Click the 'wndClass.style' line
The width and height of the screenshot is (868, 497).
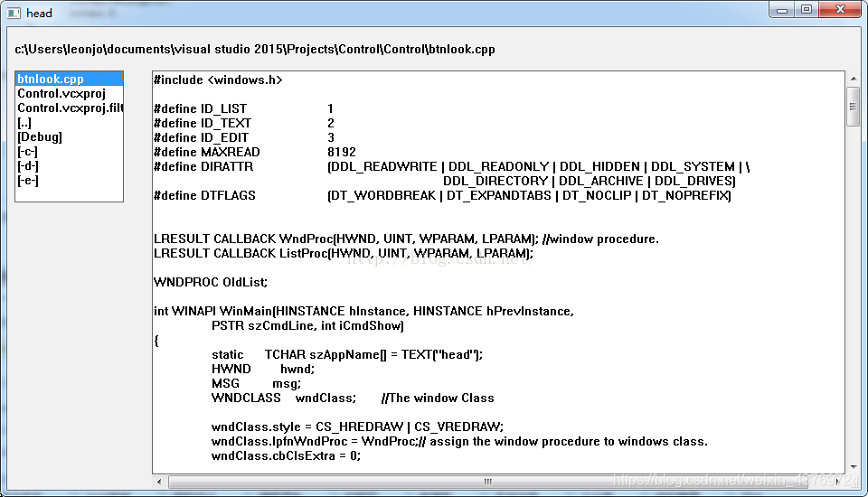point(357,427)
